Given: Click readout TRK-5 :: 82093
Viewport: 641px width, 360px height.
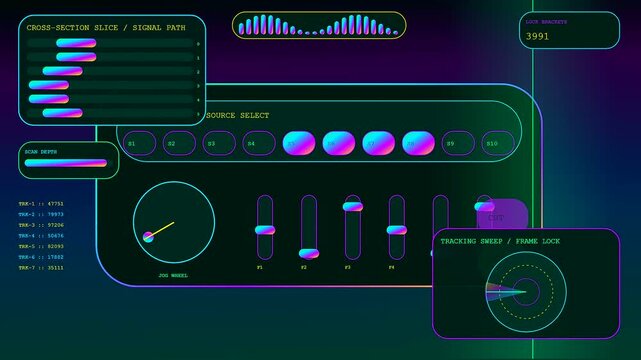Looking at the screenshot, I should pyautogui.click(x=41, y=246).
